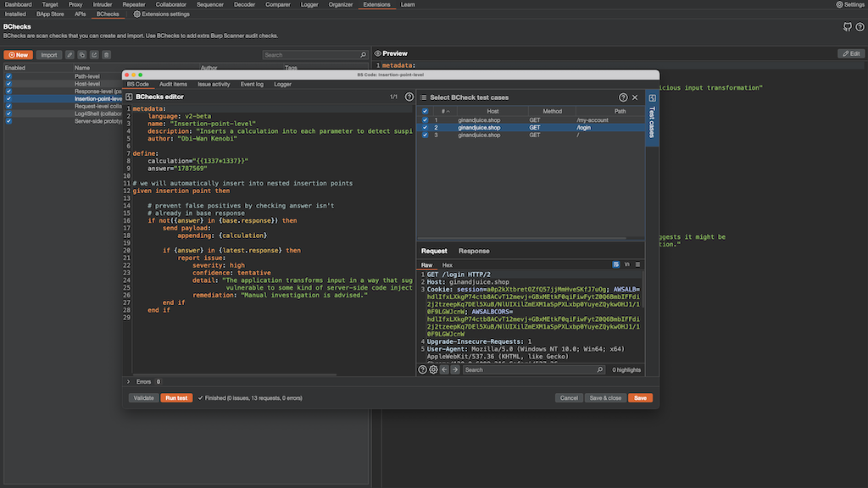Expand the Errors section chevron

(129, 382)
